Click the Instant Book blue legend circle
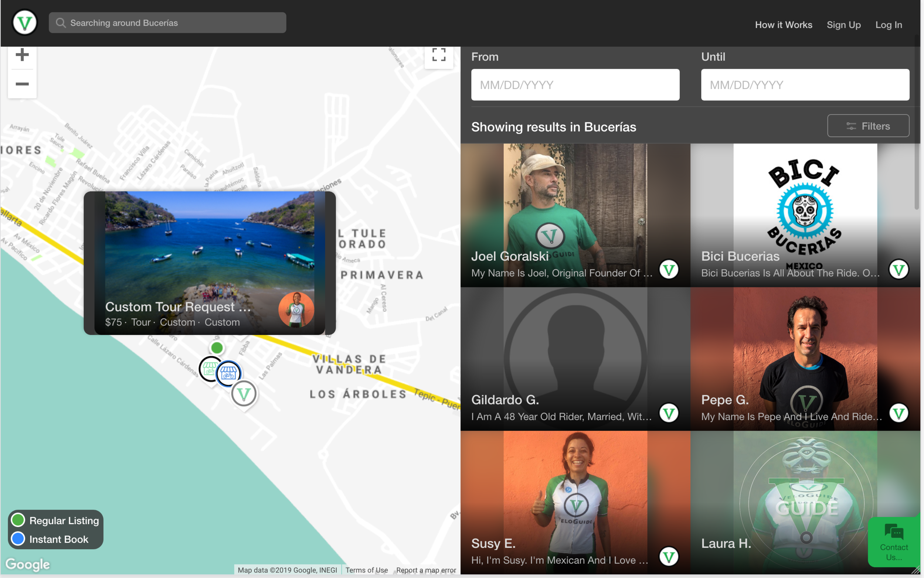 tap(18, 538)
